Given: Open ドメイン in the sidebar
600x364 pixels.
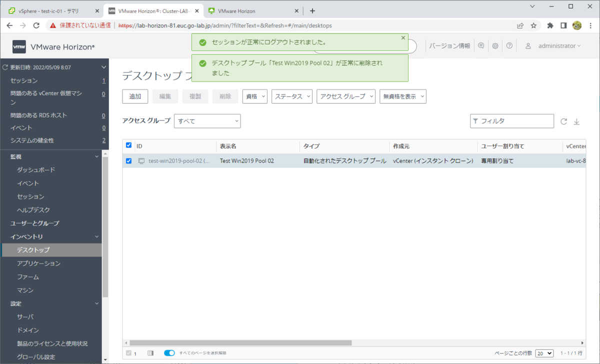Looking at the screenshot, I should [28, 330].
